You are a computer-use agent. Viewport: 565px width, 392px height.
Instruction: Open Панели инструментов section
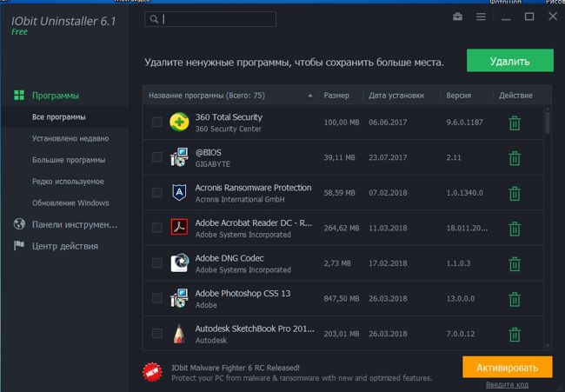tap(75, 224)
